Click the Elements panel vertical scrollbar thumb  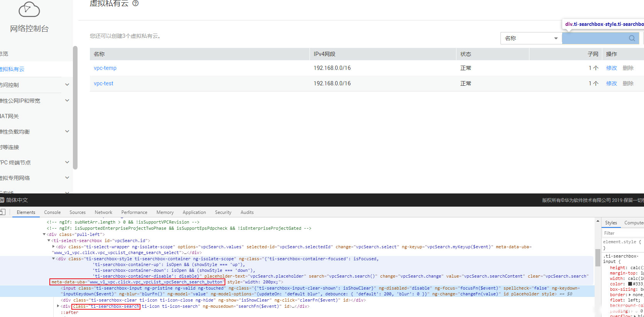click(x=597, y=258)
